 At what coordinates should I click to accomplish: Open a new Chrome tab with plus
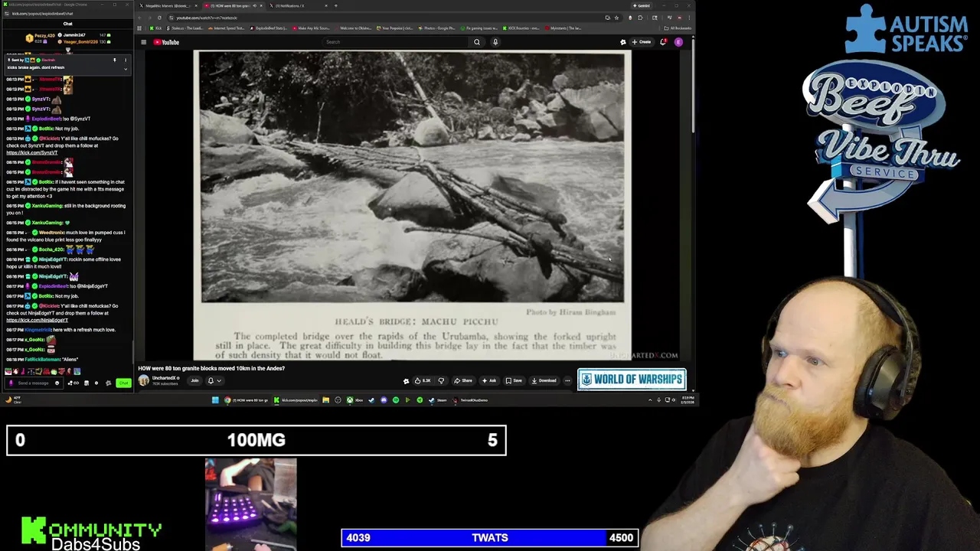[335, 5]
